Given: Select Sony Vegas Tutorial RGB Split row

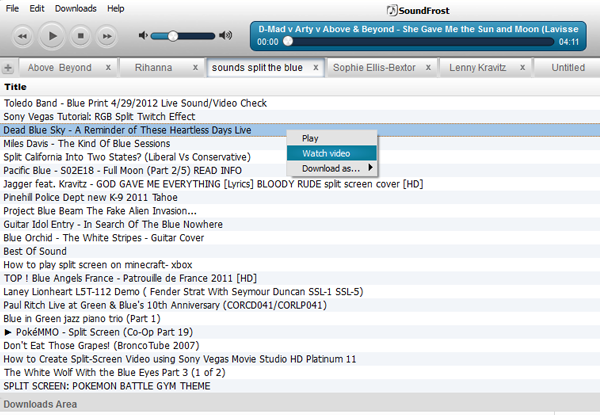Looking at the screenshot, I should pos(300,117).
